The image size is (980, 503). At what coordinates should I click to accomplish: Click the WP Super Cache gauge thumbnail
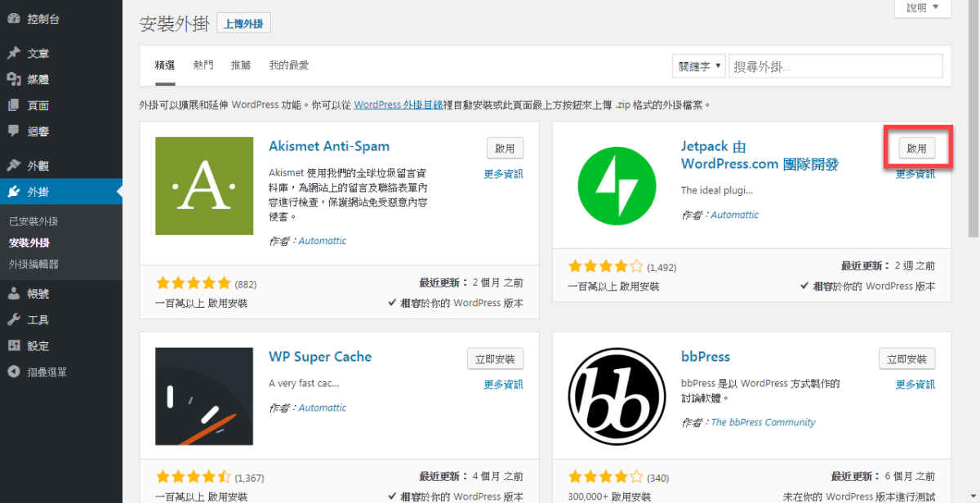(x=204, y=397)
